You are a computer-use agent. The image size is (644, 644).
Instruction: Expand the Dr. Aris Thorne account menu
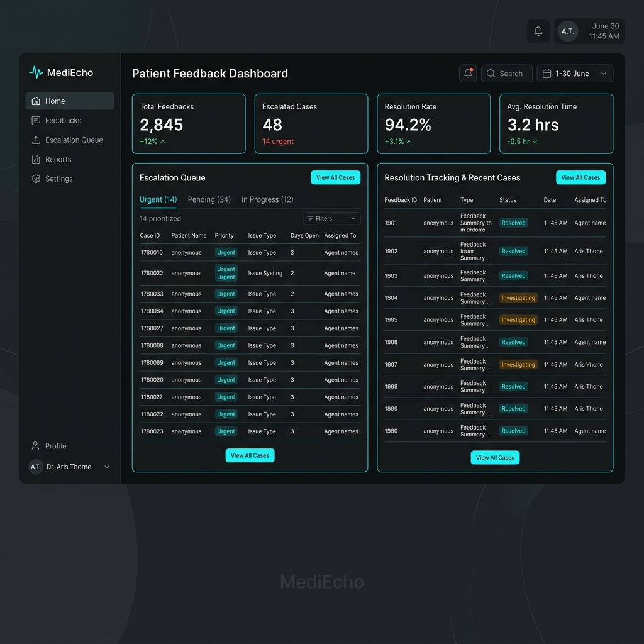coord(70,467)
